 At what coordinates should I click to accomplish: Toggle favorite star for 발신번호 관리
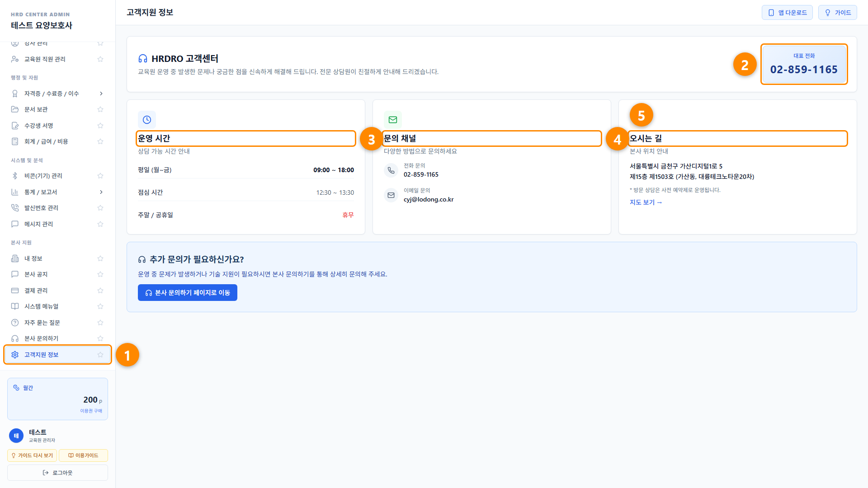tap(100, 208)
